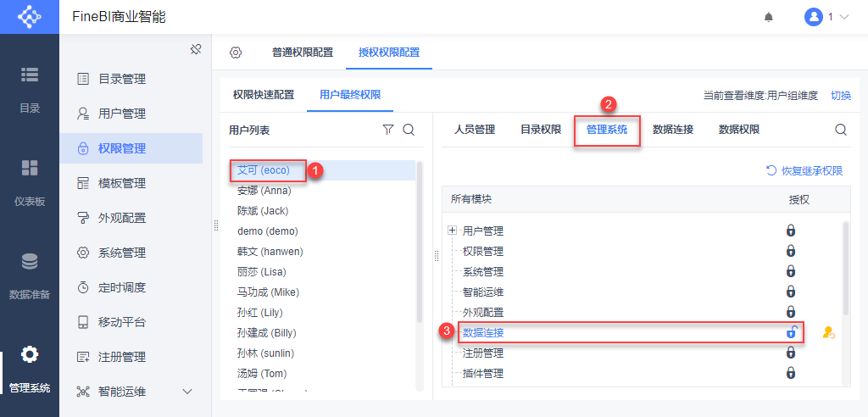Click the pin icon in sidebar
868x417 pixels.
195,49
